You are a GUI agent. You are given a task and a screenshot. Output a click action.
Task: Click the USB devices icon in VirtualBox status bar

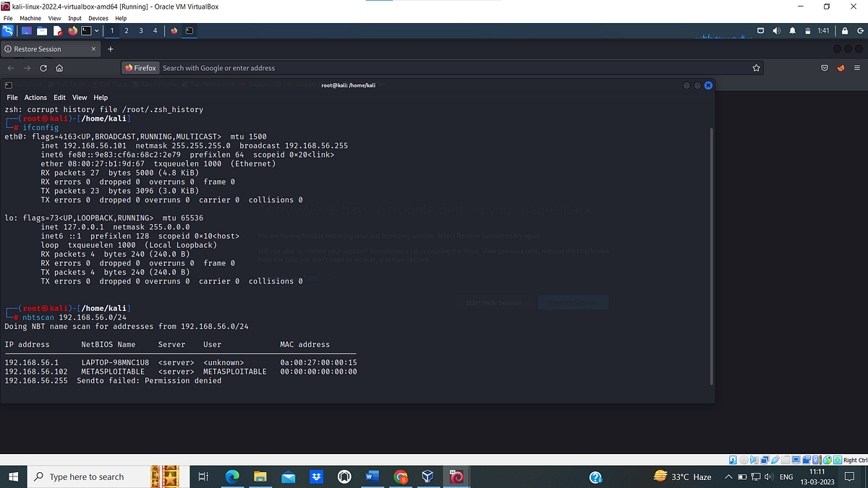point(775,460)
